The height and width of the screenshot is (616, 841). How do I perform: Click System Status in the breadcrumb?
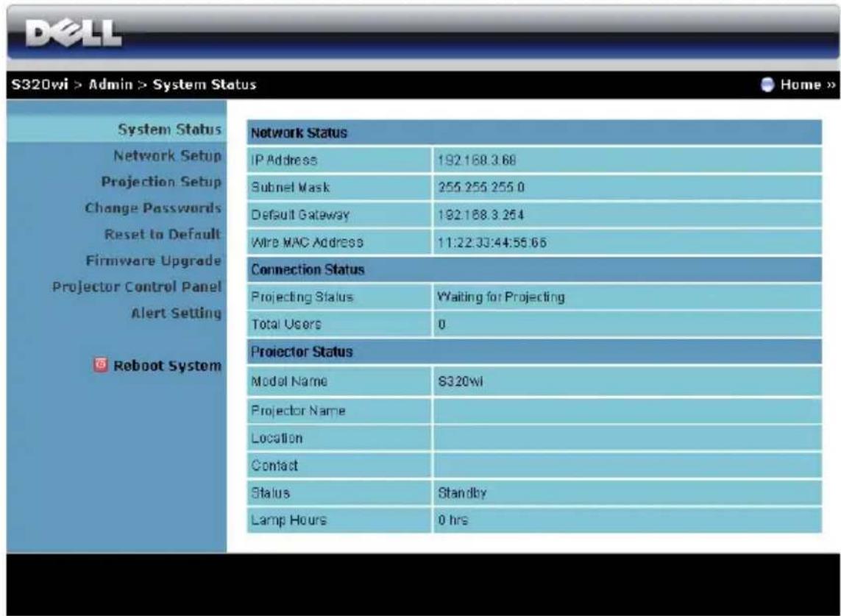(x=205, y=85)
